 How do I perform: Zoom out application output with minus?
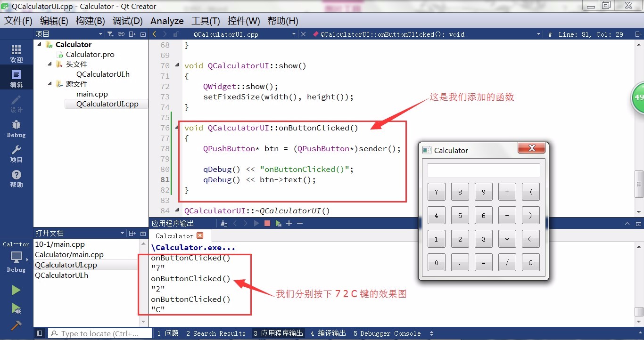pos(299,223)
